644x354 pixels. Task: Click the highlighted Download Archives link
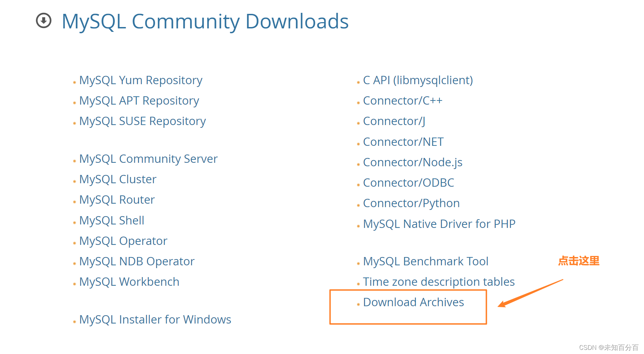(x=414, y=302)
